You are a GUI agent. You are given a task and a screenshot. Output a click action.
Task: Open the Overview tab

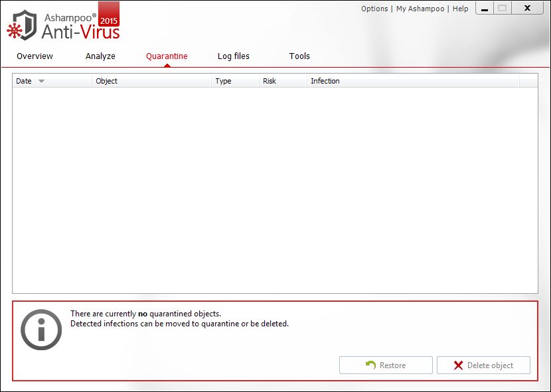point(35,56)
